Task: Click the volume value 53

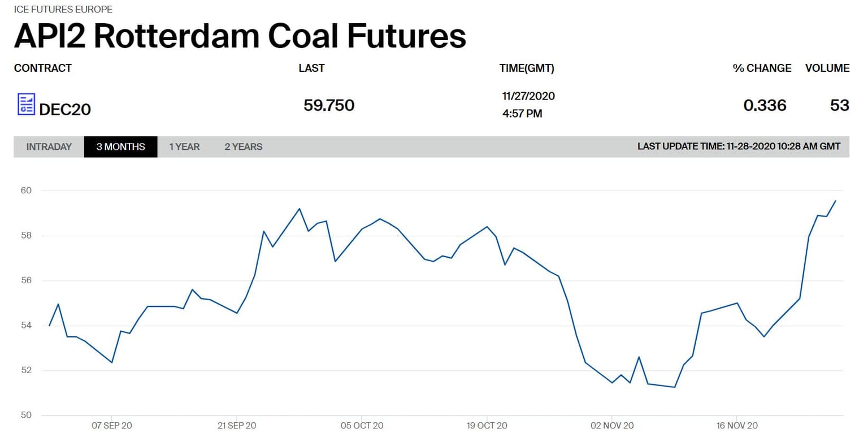Action: (x=839, y=106)
